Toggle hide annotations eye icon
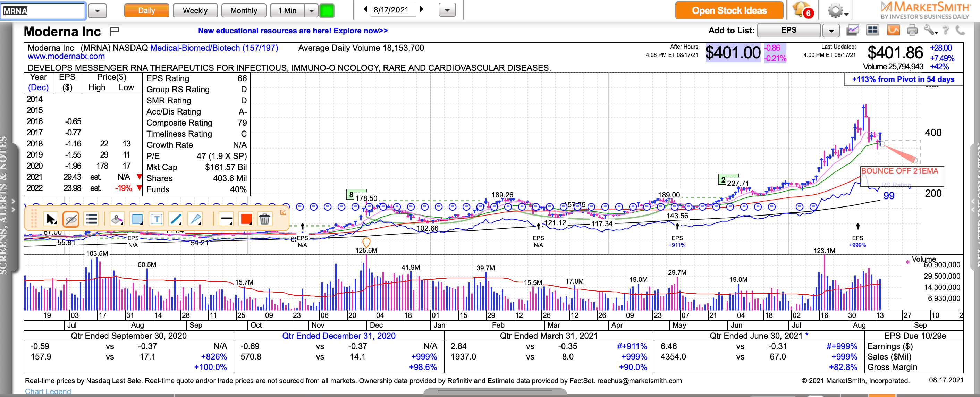This screenshot has width=980, height=397. 71,219
